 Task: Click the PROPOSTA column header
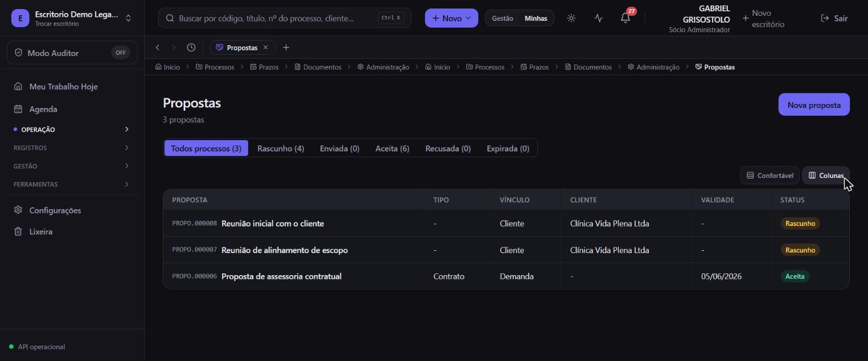coord(190,200)
